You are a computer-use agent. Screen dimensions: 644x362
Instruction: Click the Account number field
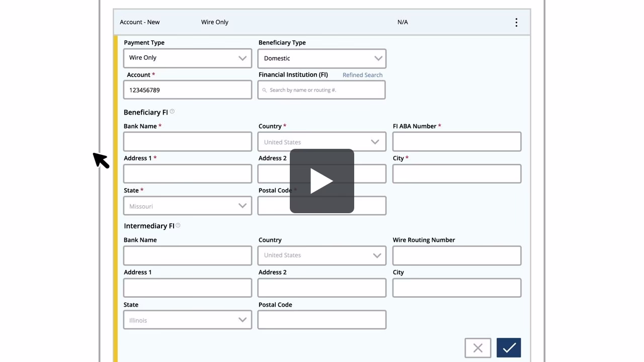tap(187, 90)
